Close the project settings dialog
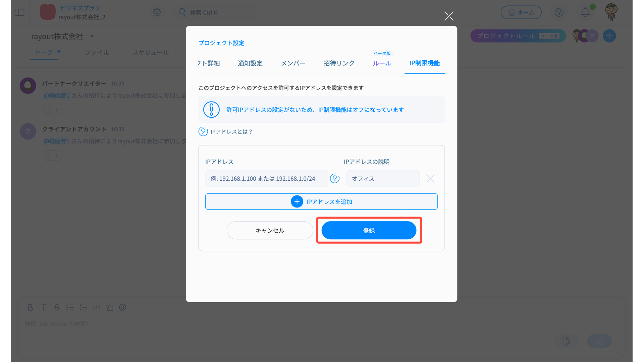The height and width of the screenshot is (362, 644). click(x=449, y=16)
